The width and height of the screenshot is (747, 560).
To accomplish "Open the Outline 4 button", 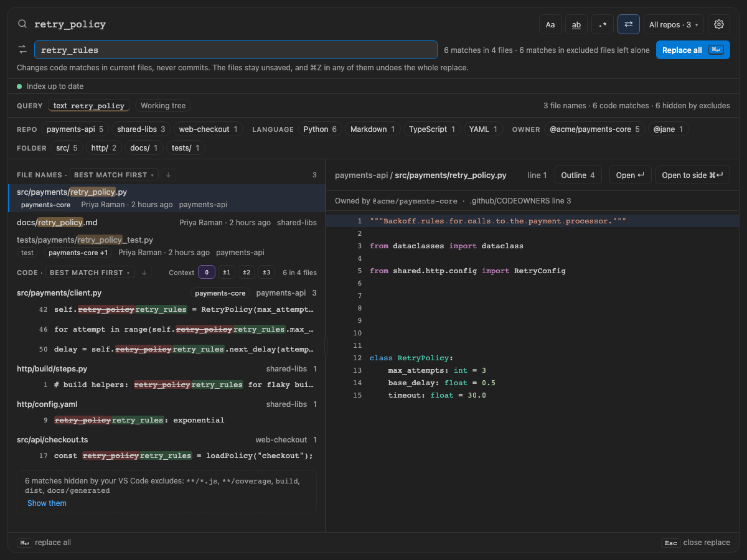I will (x=578, y=175).
